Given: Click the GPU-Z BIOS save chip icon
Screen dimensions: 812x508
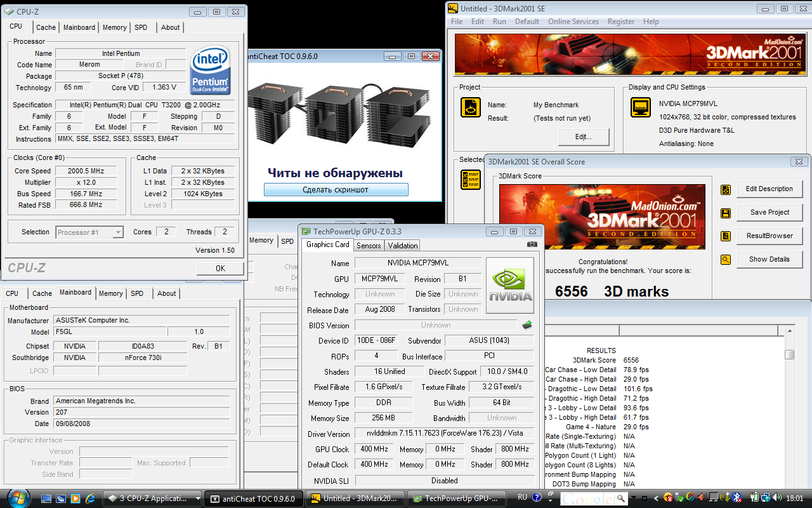Looking at the screenshot, I should (x=527, y=325).
